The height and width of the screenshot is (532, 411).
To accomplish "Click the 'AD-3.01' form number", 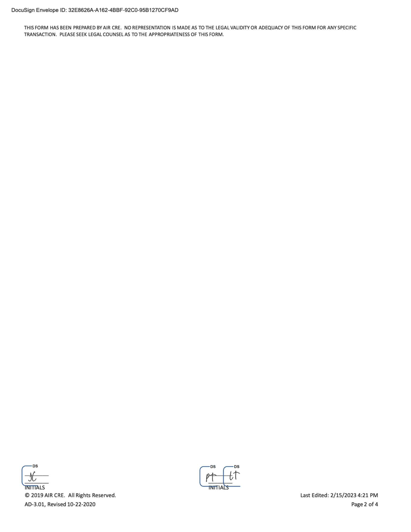I will (x=35, y=504).
